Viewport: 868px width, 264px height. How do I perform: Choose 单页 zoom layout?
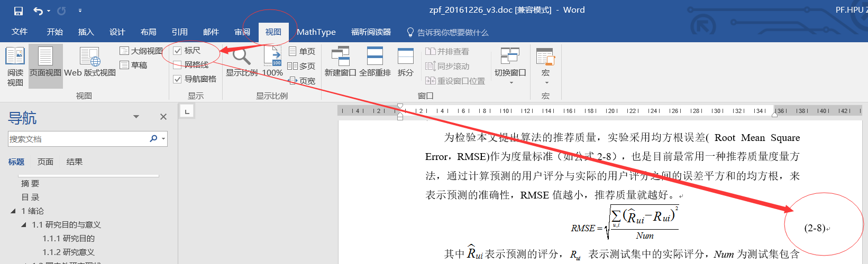tap(302, 51)
